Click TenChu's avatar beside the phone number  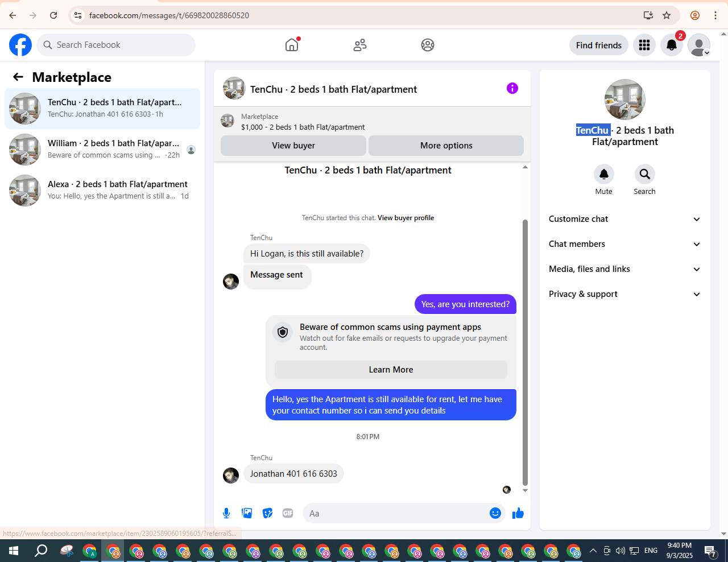[x=231, y=476]
